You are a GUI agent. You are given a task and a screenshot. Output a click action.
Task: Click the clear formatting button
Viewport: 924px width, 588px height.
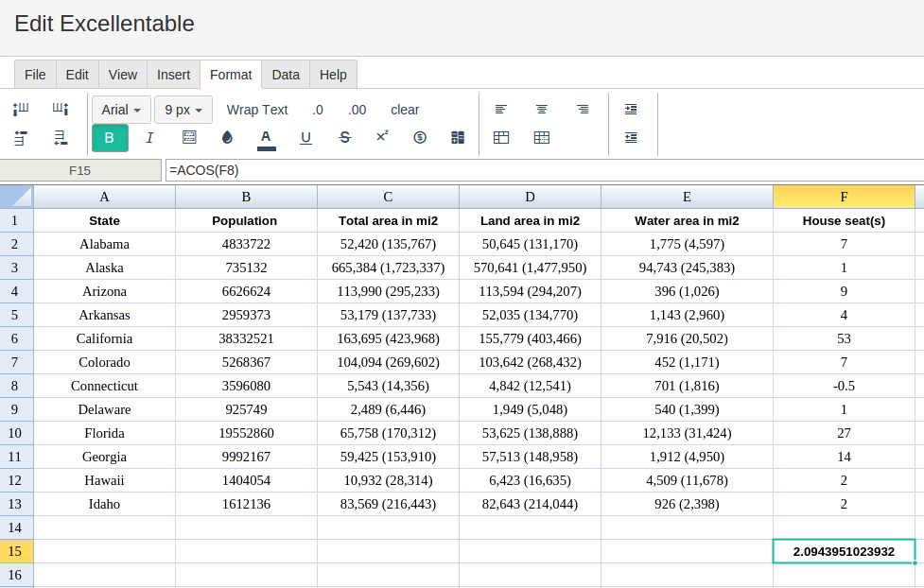(405, 110)
